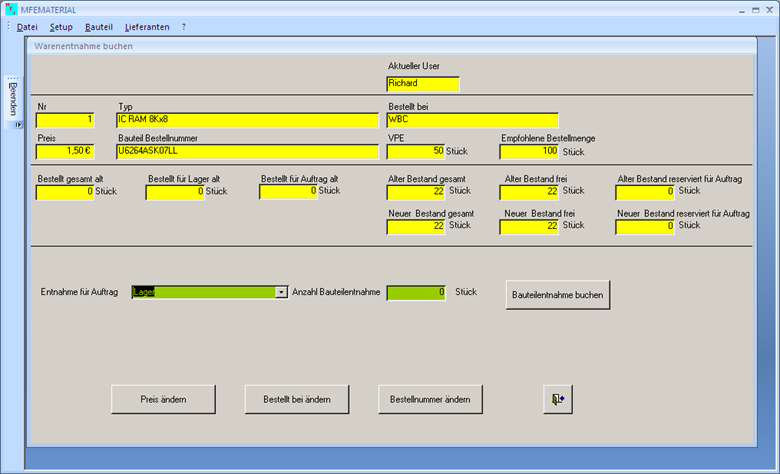Click the small arrow under the Beenden tab

(17, 125)
